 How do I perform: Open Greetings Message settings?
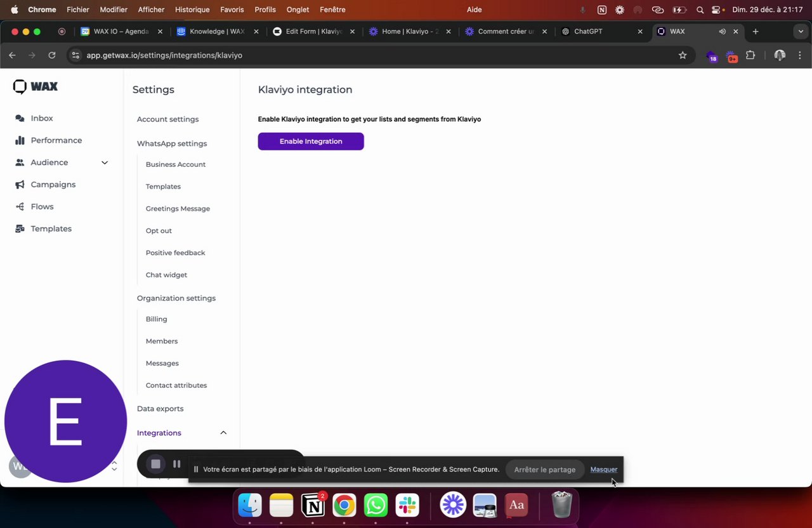coord(178,209)
